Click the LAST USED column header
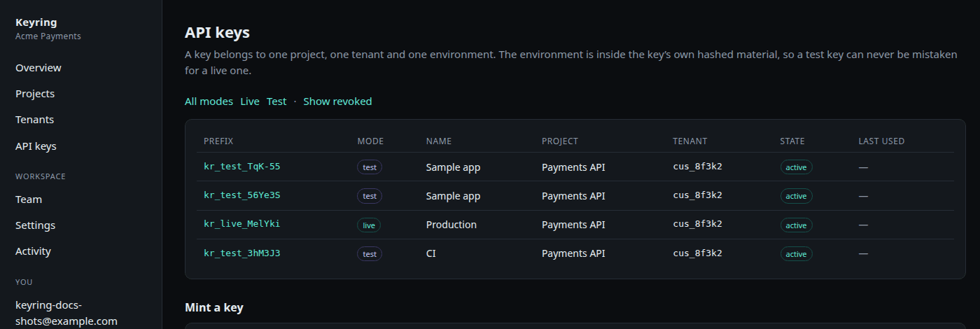Screen dimensions: 980x329 click(x=882, y=141)
